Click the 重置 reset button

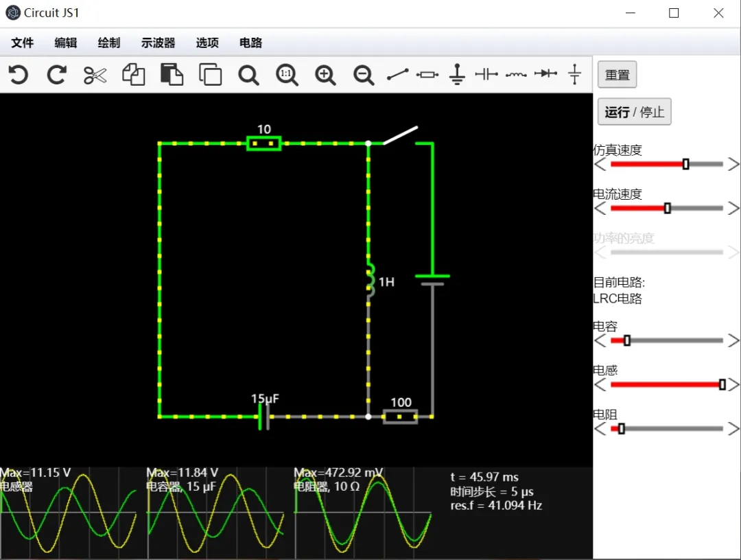coord(617,75)
